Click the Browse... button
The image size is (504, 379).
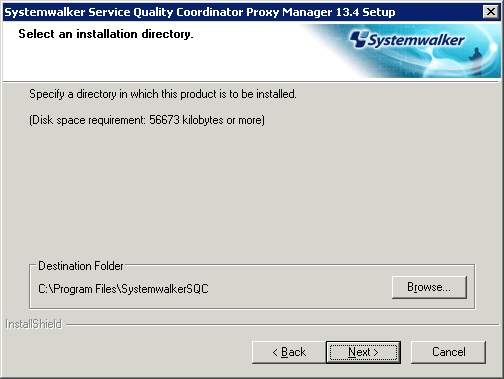[429, 287]
